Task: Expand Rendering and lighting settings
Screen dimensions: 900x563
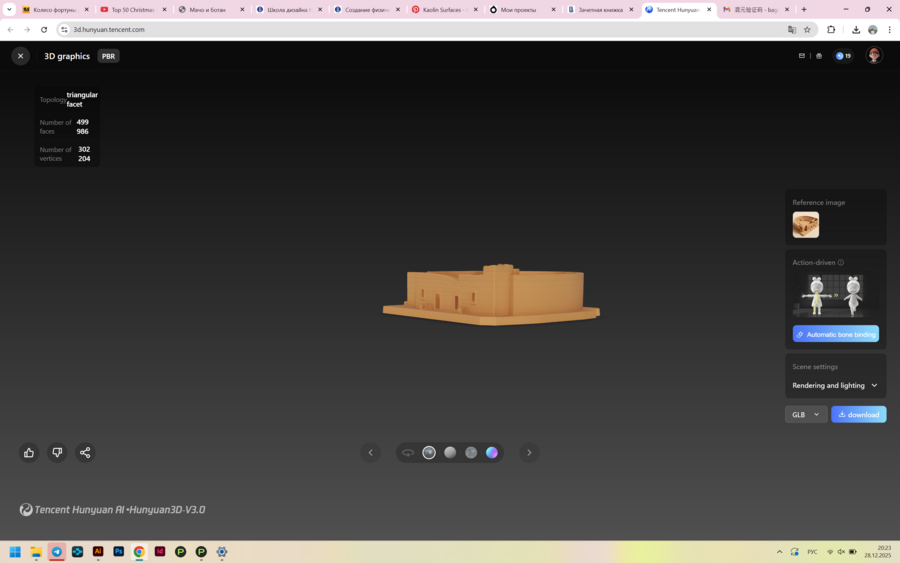Action: pos(835,385)
